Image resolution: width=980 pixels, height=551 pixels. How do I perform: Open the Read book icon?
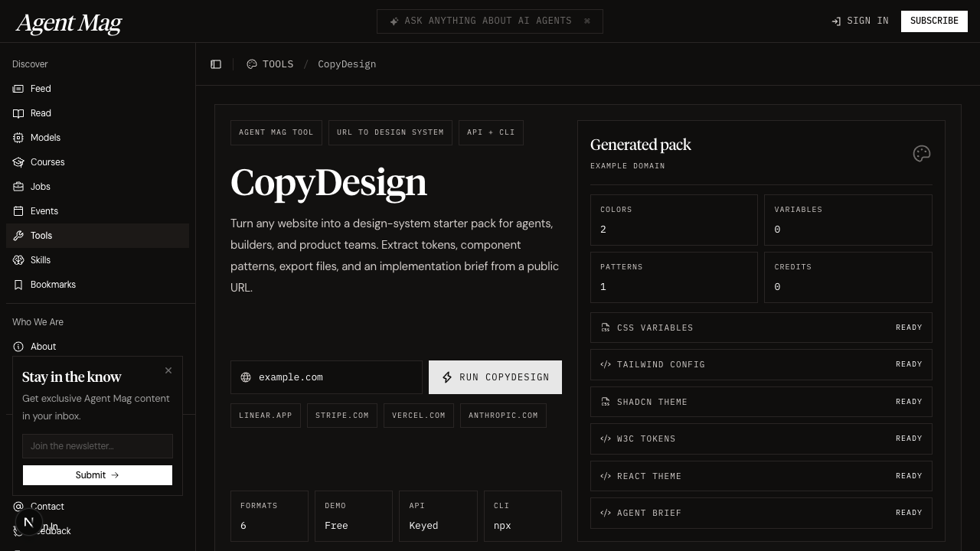(18, 113)
